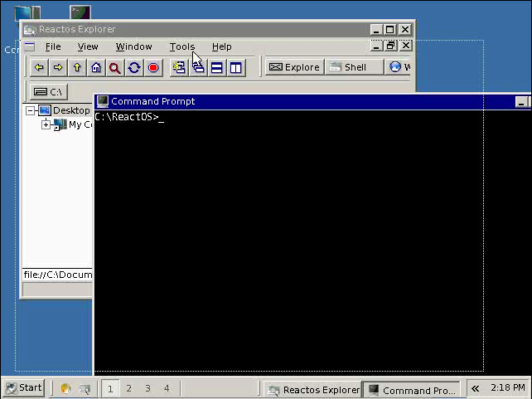Expand the My Computer tree node
The image size is (532, 399).
click(46, 124)
